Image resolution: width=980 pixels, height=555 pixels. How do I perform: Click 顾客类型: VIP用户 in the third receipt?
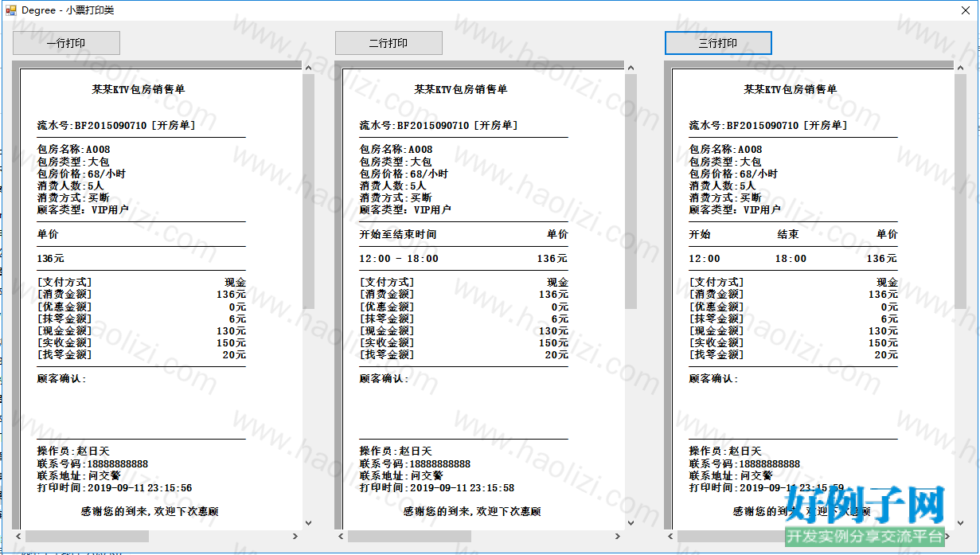[735, 210]
